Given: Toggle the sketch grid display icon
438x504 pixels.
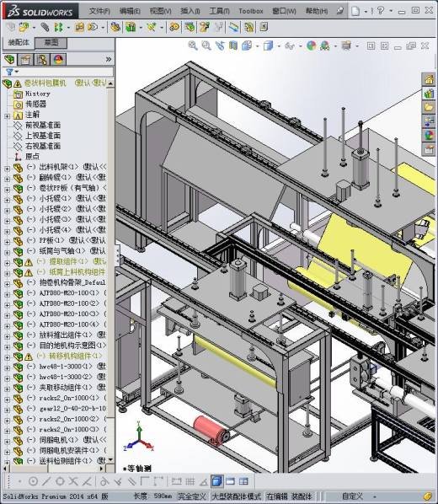Looking at the screenshot, I should coord(190,481).
